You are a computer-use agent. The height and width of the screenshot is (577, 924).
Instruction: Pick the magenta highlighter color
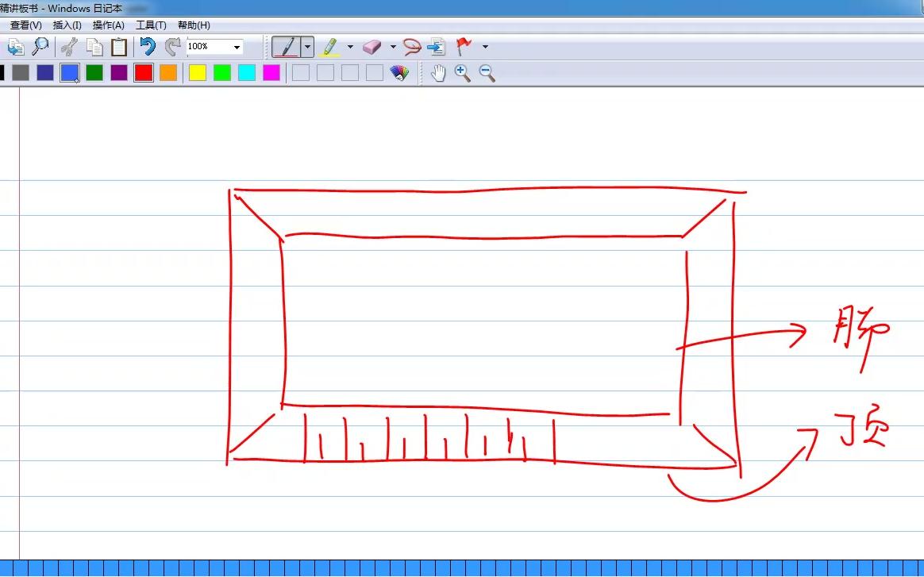point(271,72)
